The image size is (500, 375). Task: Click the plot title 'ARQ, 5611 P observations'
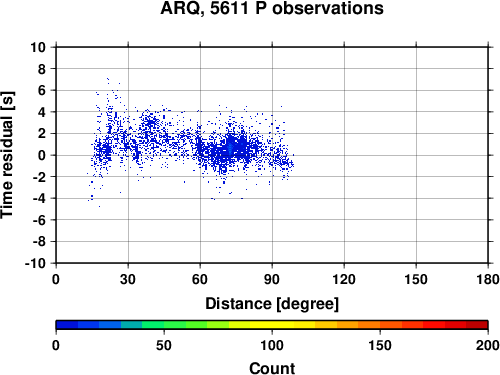[272, 8]
